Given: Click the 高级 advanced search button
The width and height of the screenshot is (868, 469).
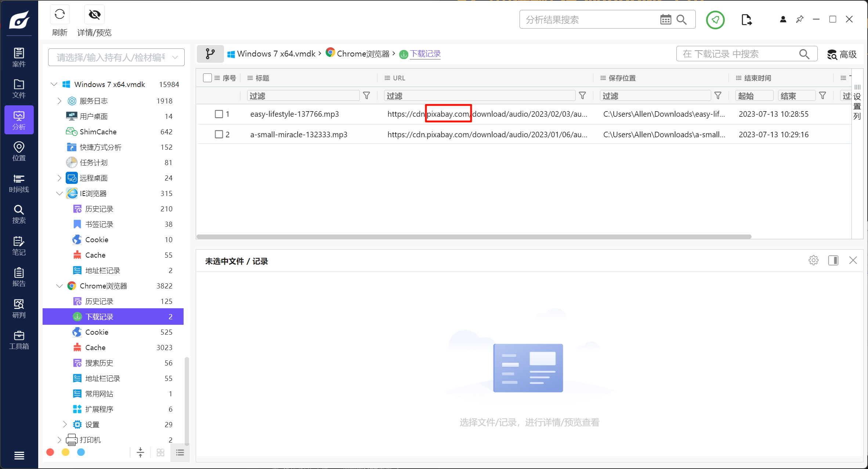Looking at the screenshot, I should click(x=842, y=54).
